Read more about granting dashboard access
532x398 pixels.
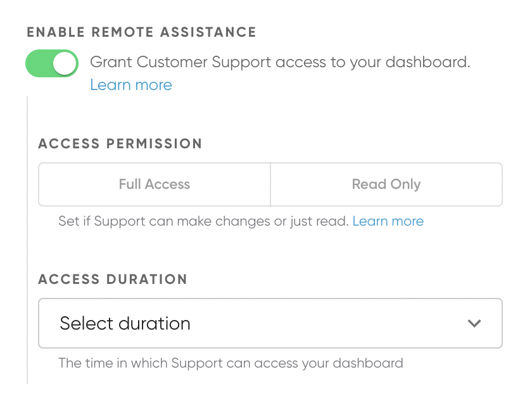click(x=130, y=84)
